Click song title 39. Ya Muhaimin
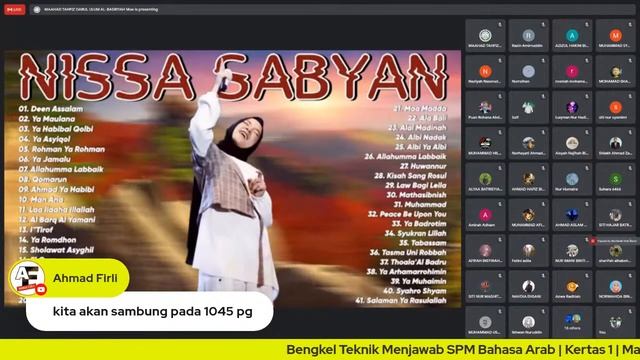Image resolution: width=640 pixels, height=360 pixels. tap(418, 281)
